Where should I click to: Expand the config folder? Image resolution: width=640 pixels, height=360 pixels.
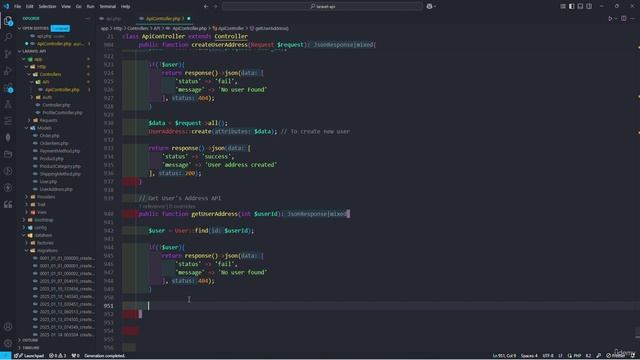24,228
